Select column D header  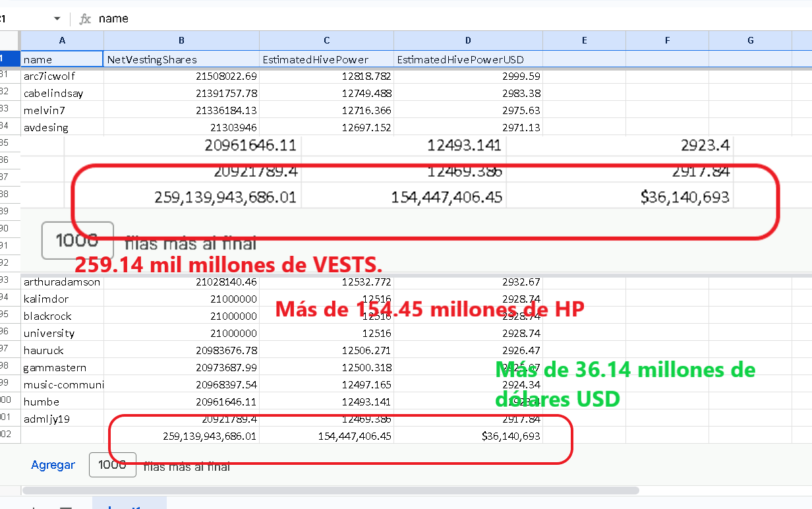[x=469, y=40]
